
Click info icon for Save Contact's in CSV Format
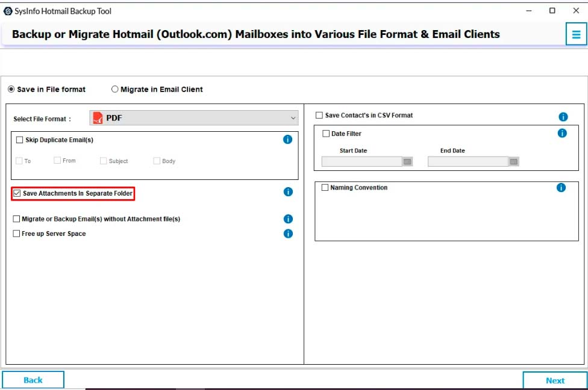(x=563, y=117)
